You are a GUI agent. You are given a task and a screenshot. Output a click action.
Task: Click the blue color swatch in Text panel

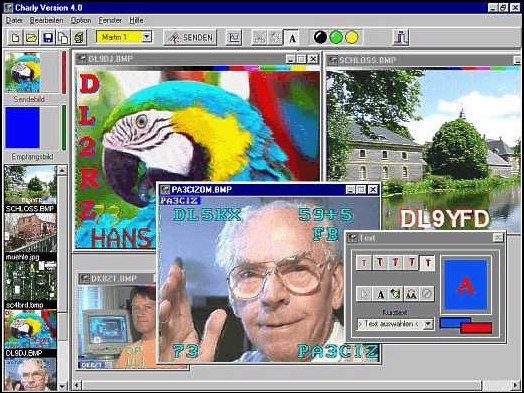click(450, 322)
